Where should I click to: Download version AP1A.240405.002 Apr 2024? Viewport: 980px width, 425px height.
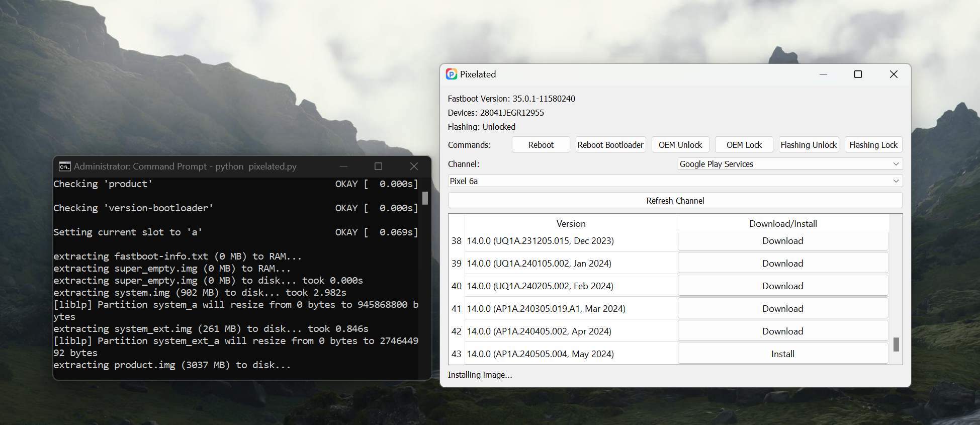(x=783, y=331)
